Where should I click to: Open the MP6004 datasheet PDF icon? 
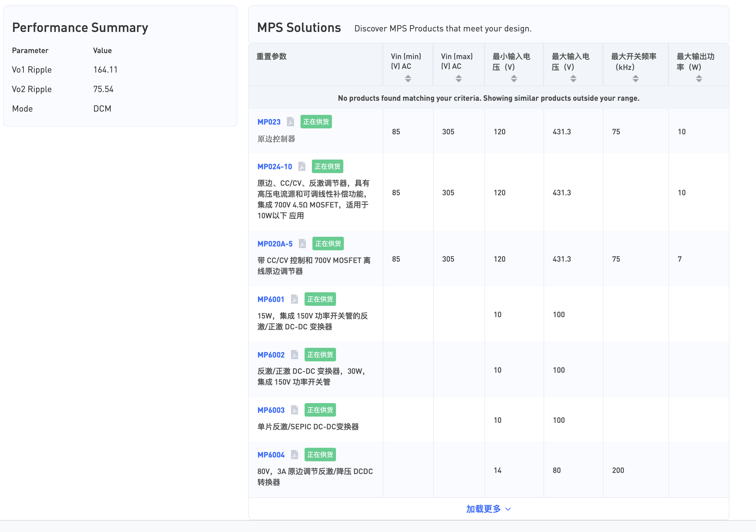(294, 455)
